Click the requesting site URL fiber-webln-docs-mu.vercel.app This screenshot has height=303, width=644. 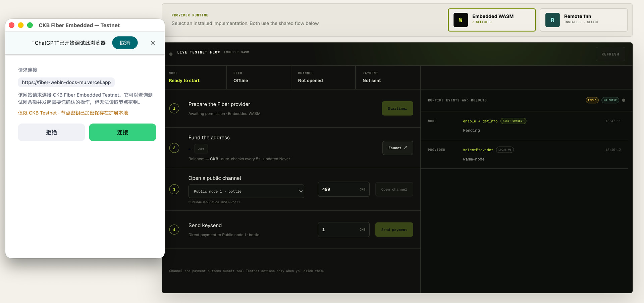click(x=66, y=82)
